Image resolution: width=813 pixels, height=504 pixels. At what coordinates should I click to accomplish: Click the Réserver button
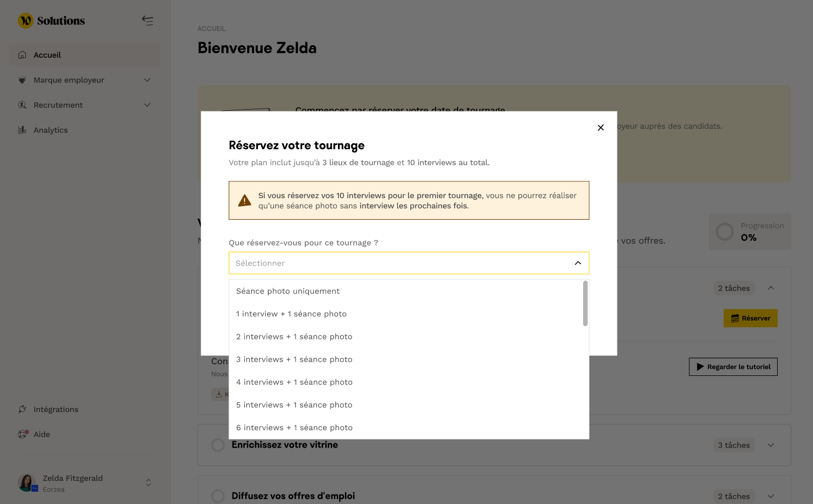click(x=750, y=318)
